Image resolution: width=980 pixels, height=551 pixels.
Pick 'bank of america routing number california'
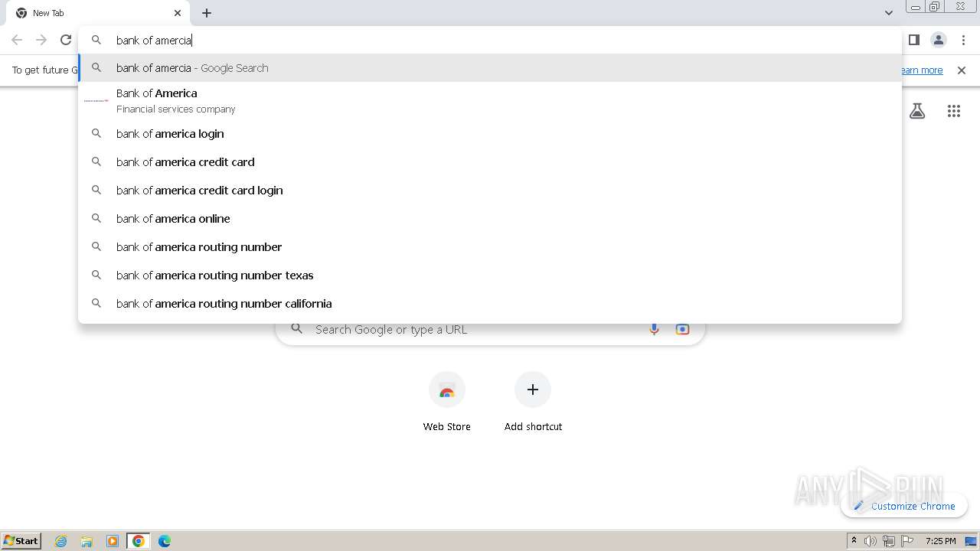click(x=490, y=304)
